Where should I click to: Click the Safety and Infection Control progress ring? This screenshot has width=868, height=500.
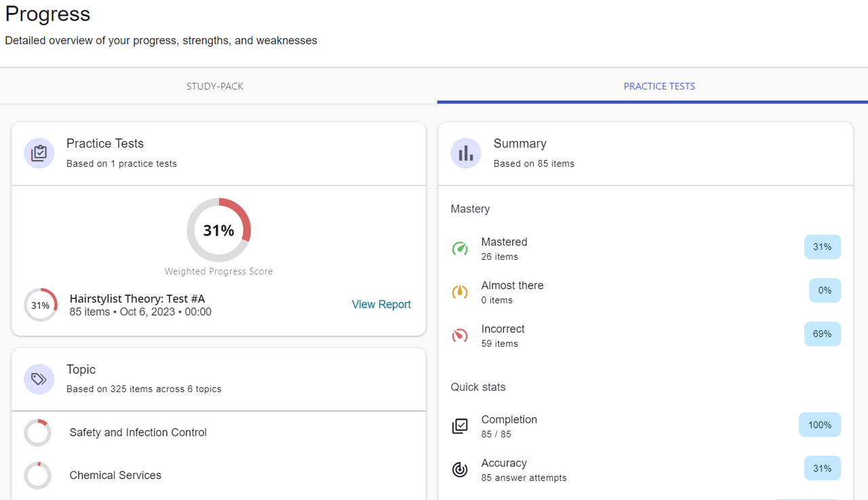(38, 433)
